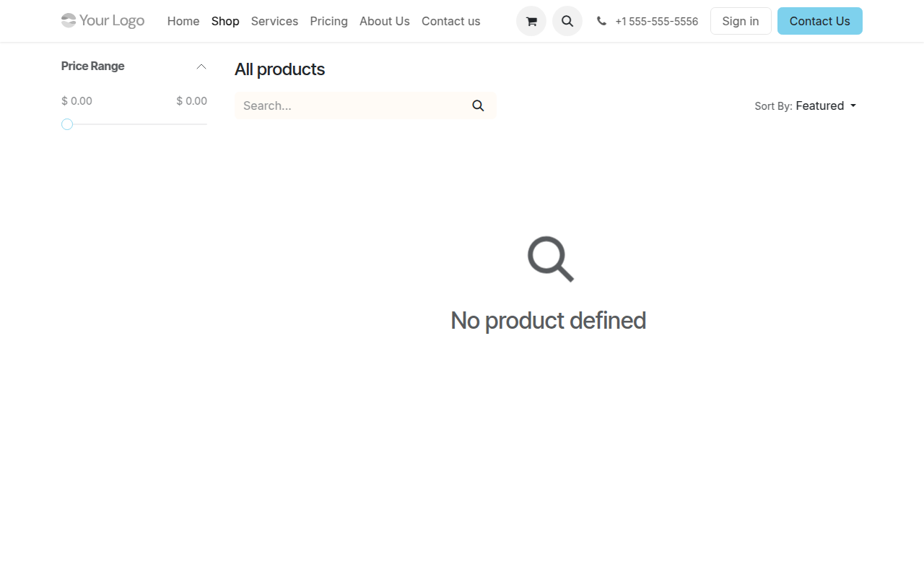
Task: Click Contact us in the navigation menu
Action: [x=450, y=22]
